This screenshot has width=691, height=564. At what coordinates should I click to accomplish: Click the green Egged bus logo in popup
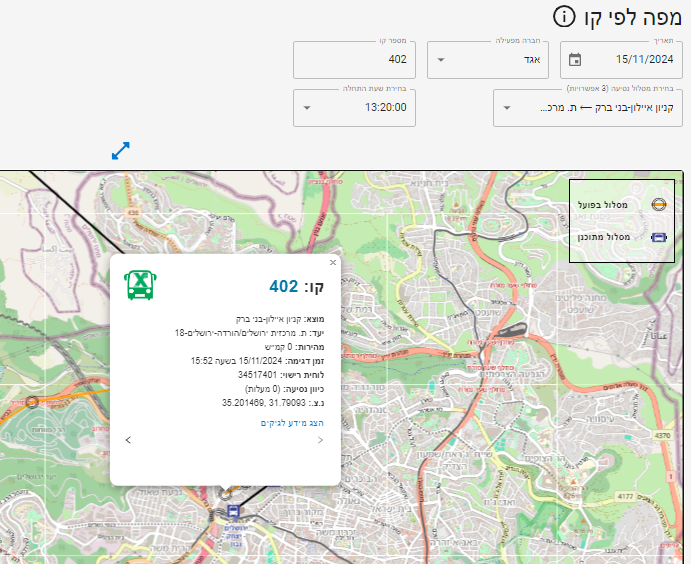(140, 285)
